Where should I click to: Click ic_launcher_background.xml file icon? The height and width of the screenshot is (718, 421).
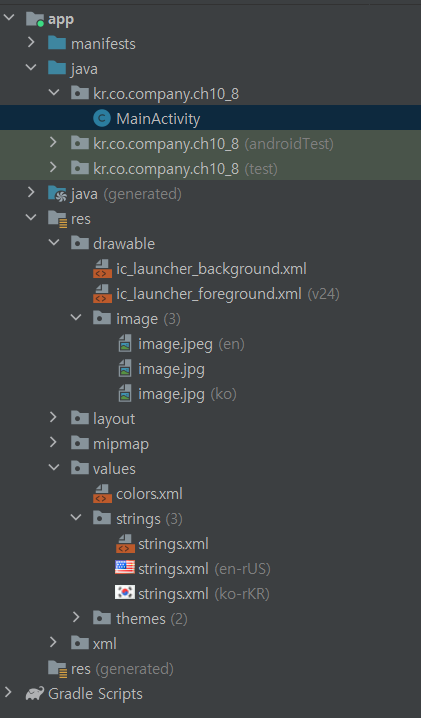point(102,268)
